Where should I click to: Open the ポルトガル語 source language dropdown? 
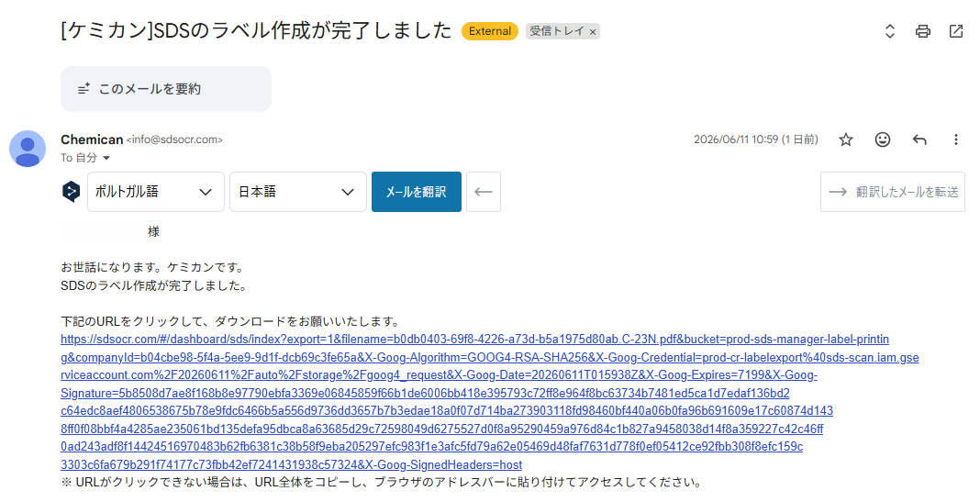pyautogui.click(x=156, y=192)
